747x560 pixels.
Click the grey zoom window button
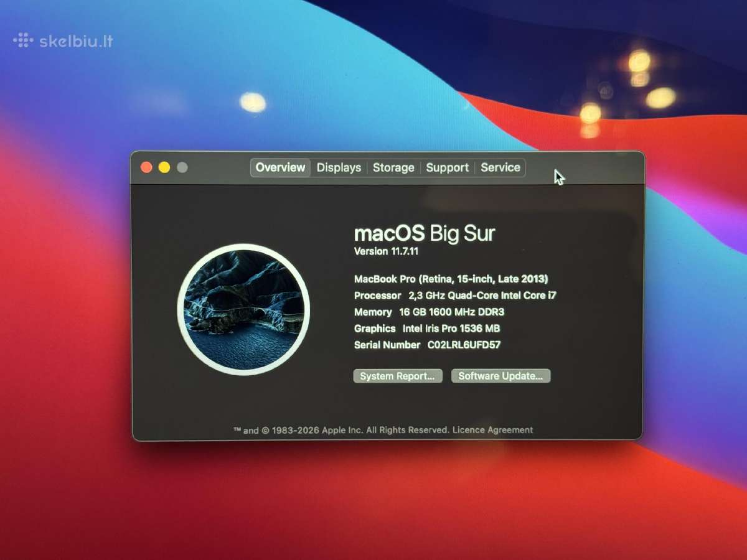[x=182, y=167]
